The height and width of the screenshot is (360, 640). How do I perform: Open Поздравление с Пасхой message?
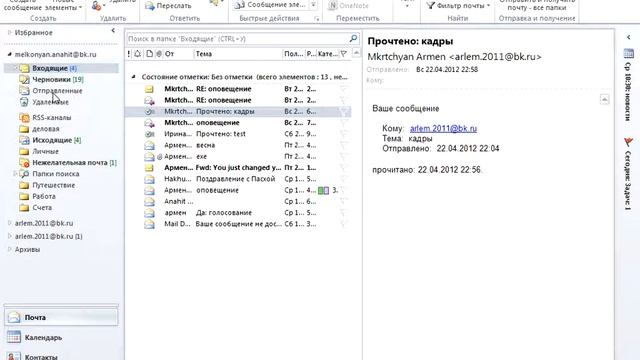click(238, 179)
